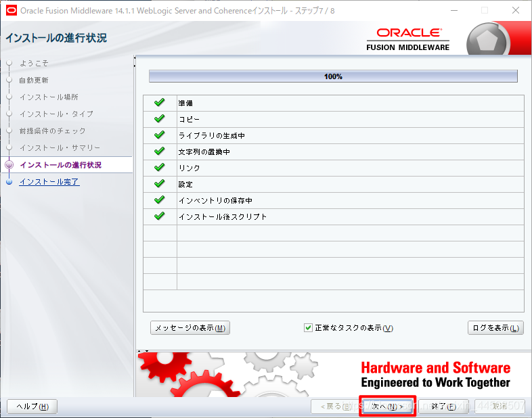Click the green checkmark beside コピー
532x418 pixels.
(160, 118)
